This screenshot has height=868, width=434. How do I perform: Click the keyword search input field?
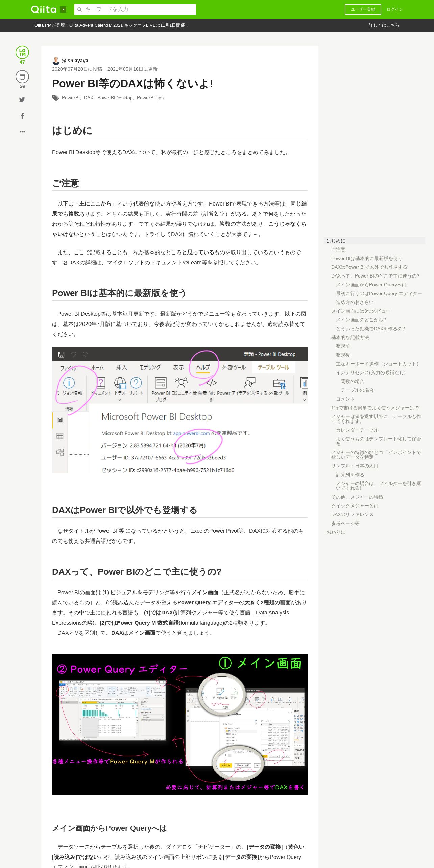point(135,9)
